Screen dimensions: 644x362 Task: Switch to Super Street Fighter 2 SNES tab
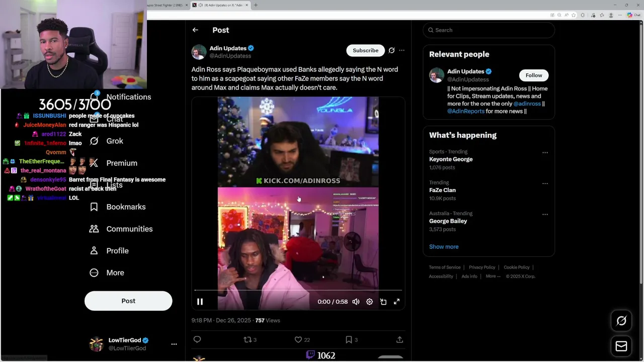[166, 5]
